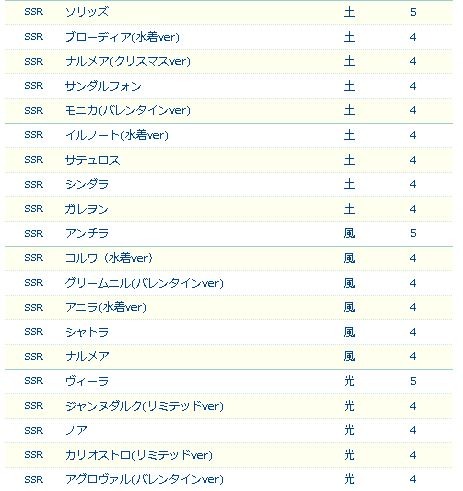Select ブローディア(水着ver) row name
The width and height of the screenshot is (463, 491).
coord(122,37)
